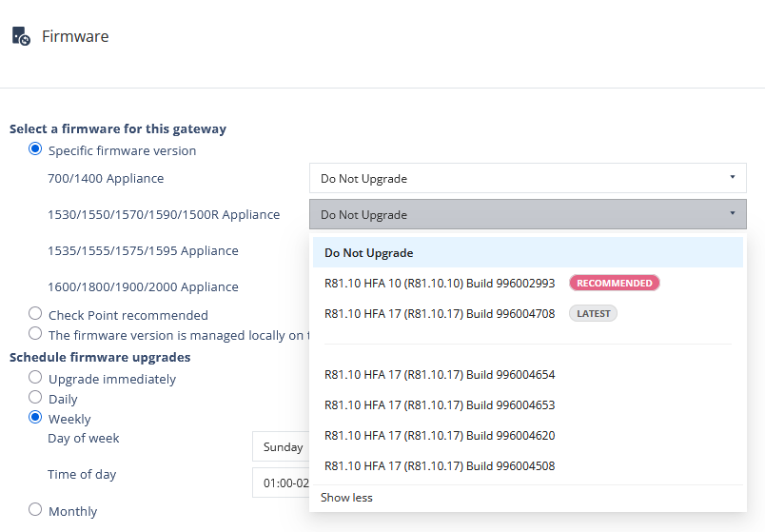Select Check Point recommended radio
The height and width of the screenshot is (532, 765).
(x=35, y=313)
